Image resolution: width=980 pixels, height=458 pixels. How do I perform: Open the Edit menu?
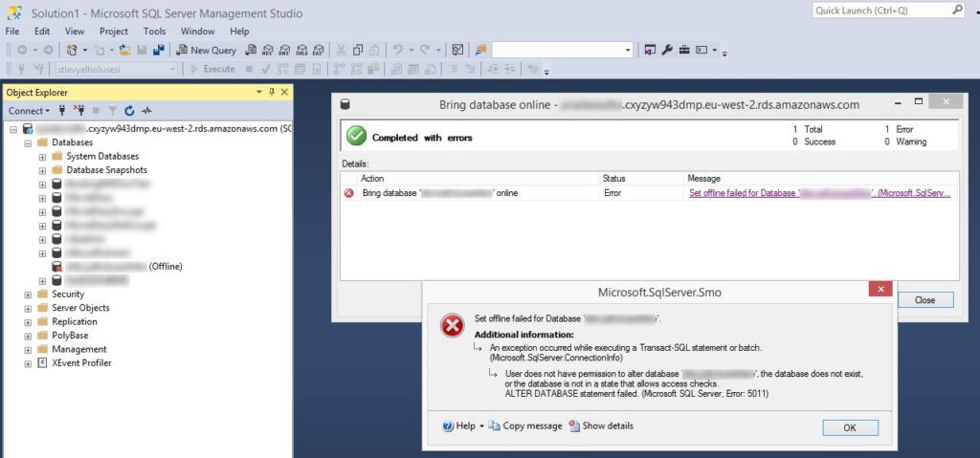click(42, 32)
